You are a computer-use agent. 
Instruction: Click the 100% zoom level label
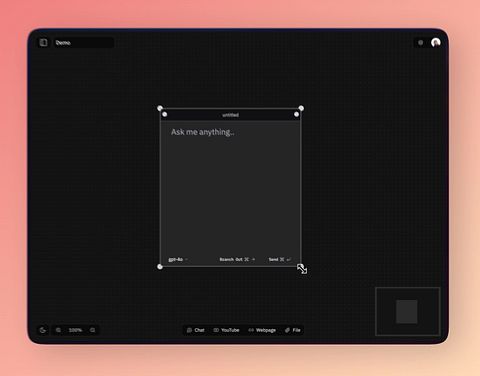(x=75, y=330)
